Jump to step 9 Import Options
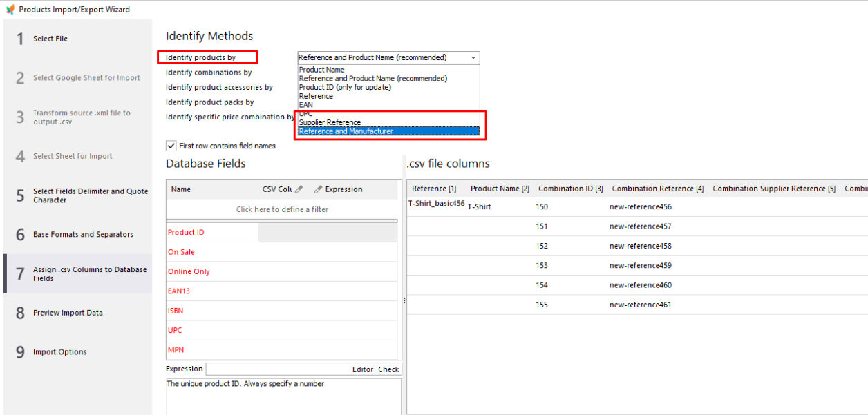The height and width of the screenshot is (415, 868). click(x=59, y=352)
